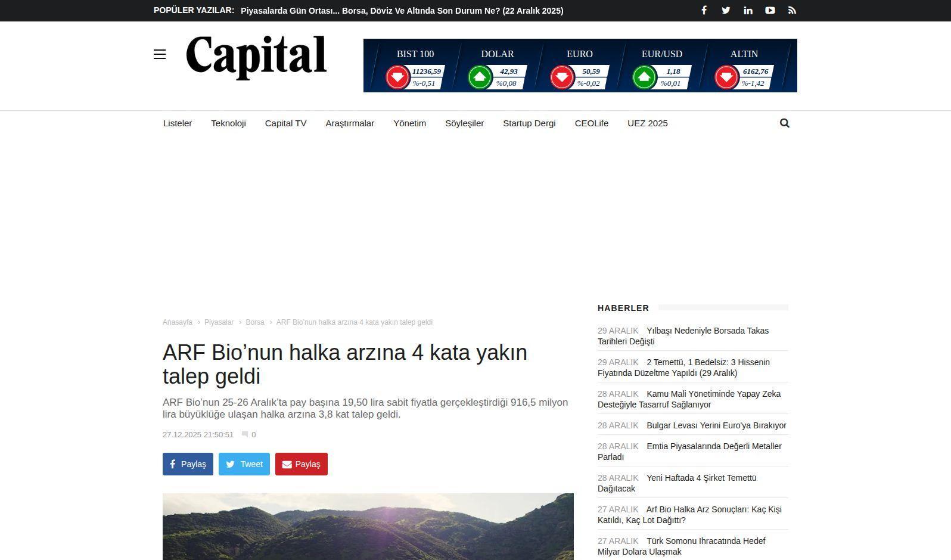Screen dimensions: 951x560
Task: Click the RSS feed icon
Action: [792, 11]
